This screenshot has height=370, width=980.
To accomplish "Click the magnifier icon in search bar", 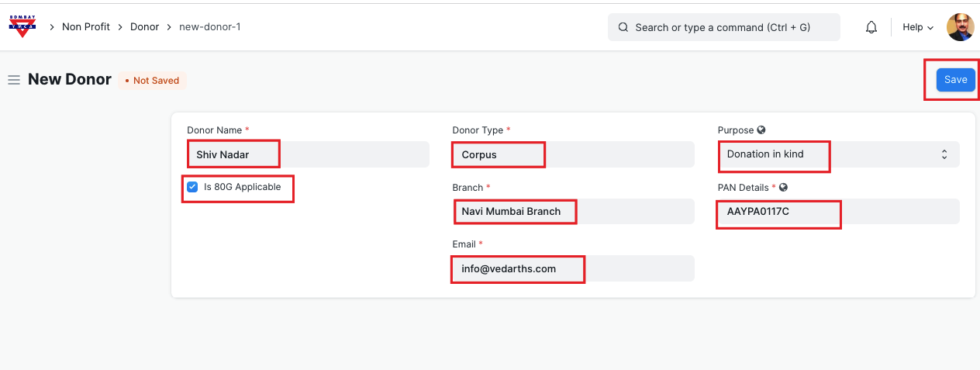I will 623,27.
